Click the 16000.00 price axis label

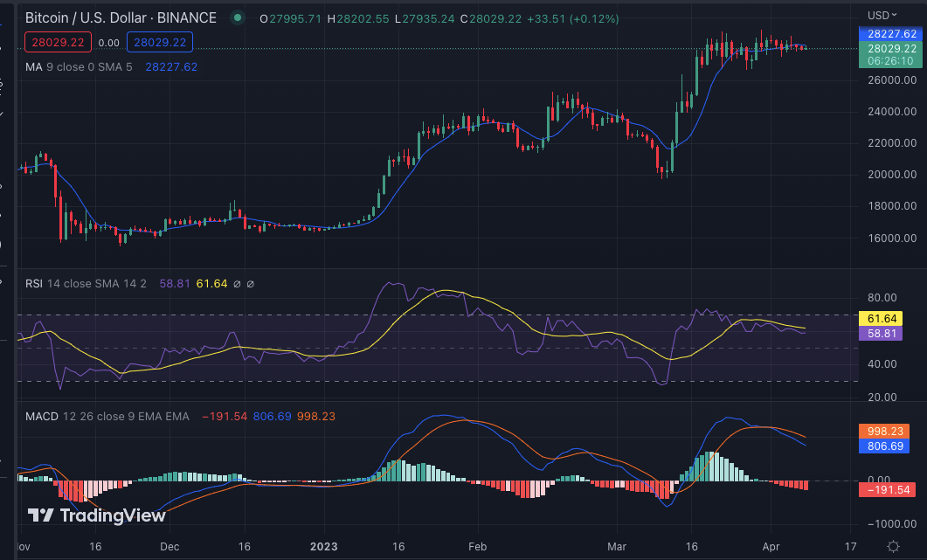(x=892, y=238)
